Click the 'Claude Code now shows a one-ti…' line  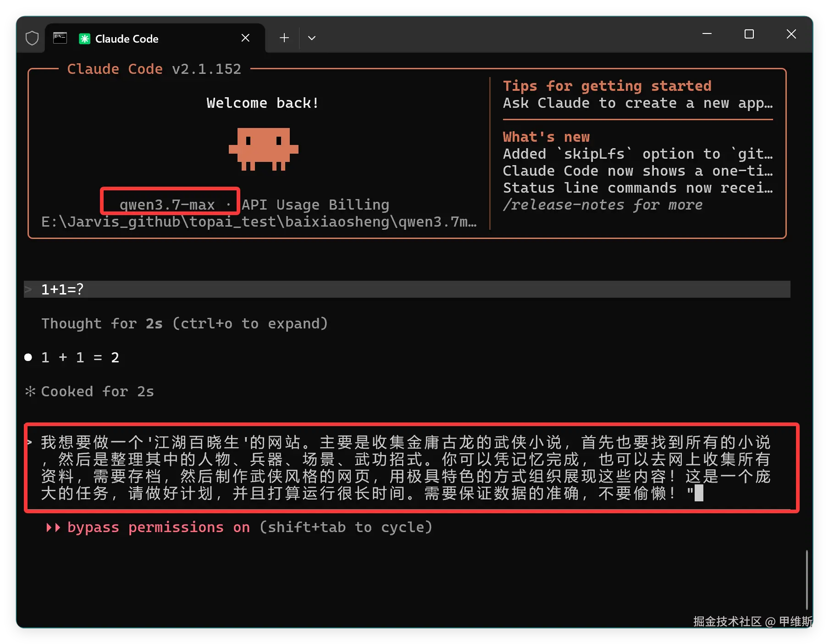pyautogui.click(x=638, y=171)
